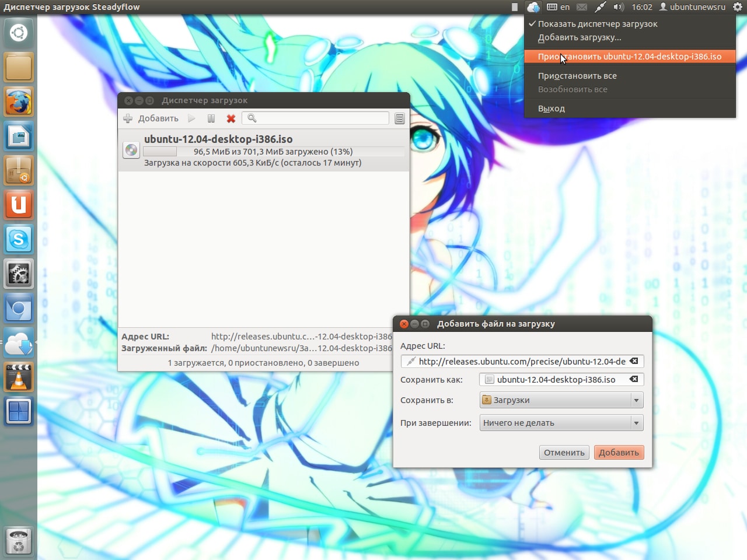Focus the download search field

(x=315, y=118)
